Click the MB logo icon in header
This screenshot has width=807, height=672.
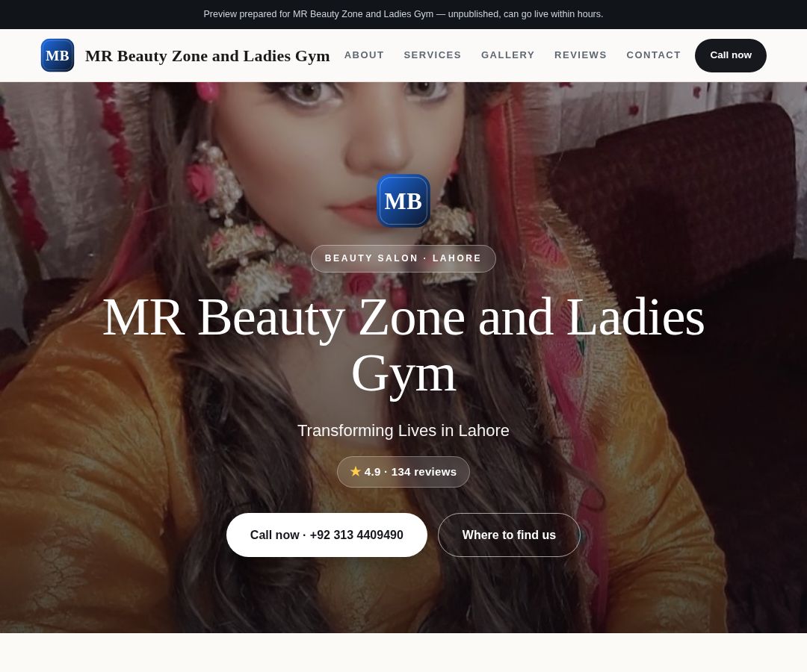pos(57,55)
